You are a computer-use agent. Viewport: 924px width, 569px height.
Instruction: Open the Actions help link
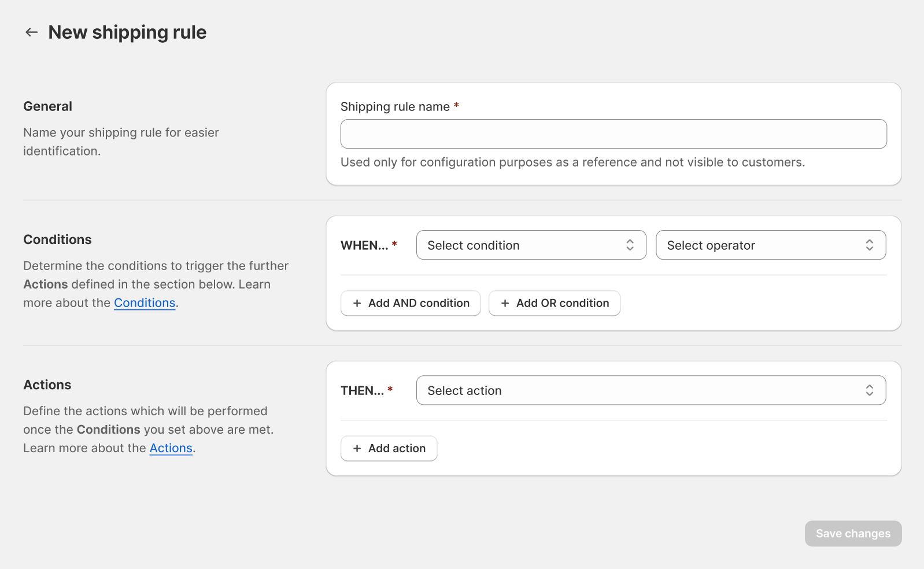click(171, 448)
